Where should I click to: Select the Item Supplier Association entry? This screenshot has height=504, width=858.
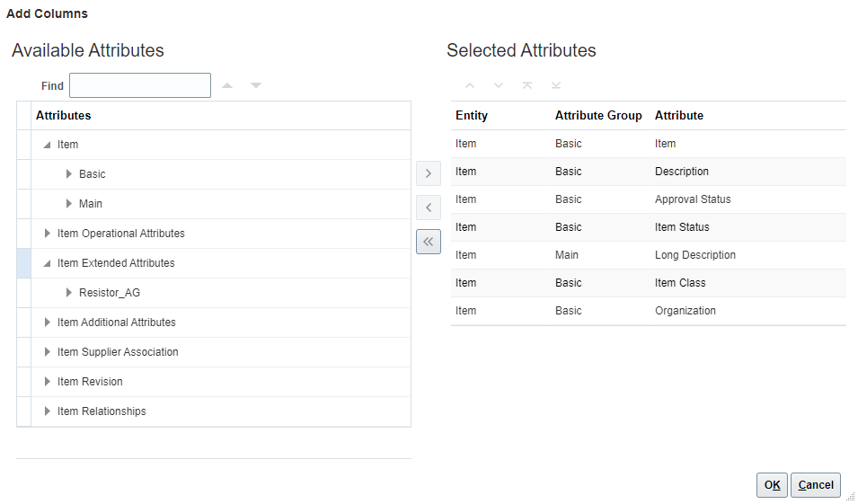tap(118, 352)
